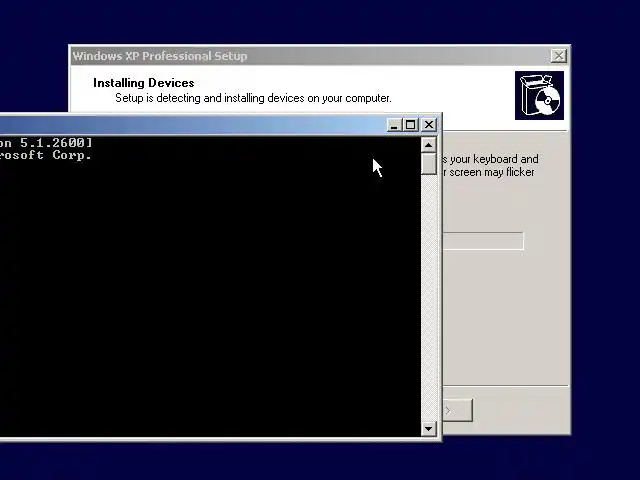Viewport: 640px width, 480px height.
Task: Click the Next button in Setup dialog
Action: click(x=458, y=410)
